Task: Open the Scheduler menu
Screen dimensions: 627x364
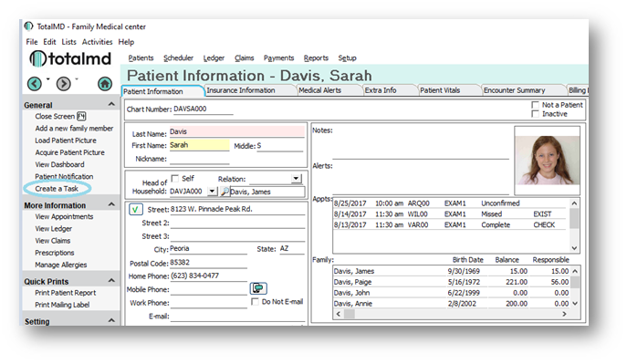Action: pos(178,58)
